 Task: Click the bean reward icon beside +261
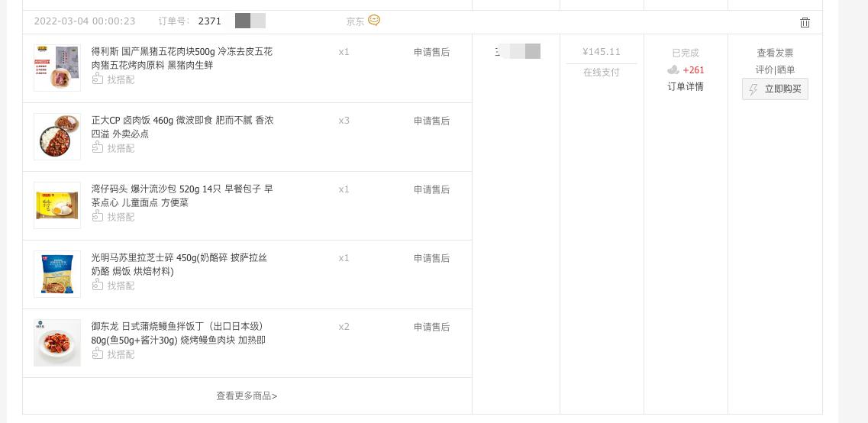coord(673,70)
